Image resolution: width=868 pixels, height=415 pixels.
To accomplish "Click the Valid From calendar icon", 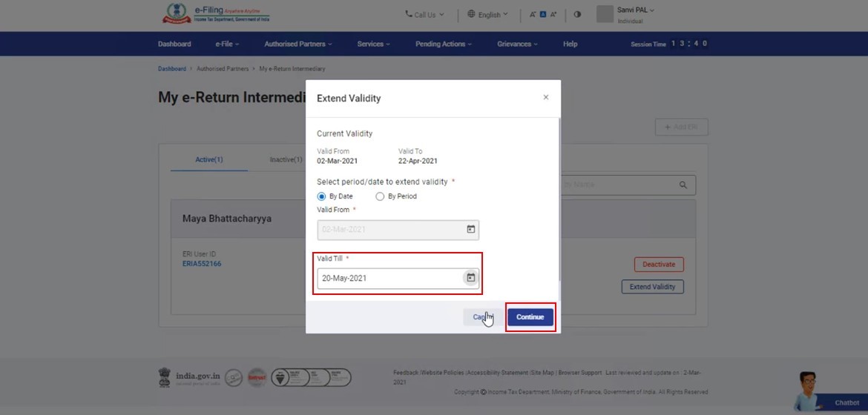I will [470, 230].
